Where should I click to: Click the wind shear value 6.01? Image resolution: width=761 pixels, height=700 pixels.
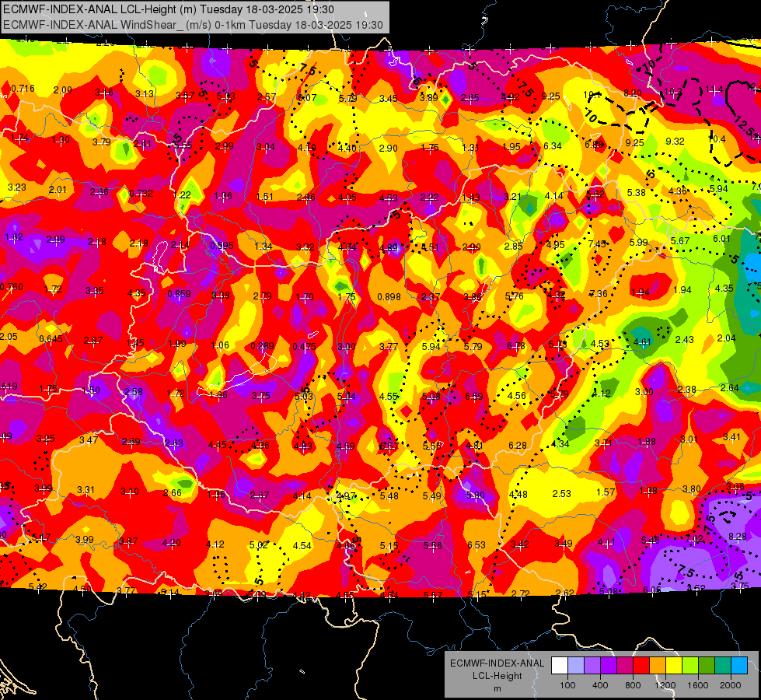coord(721,239)
